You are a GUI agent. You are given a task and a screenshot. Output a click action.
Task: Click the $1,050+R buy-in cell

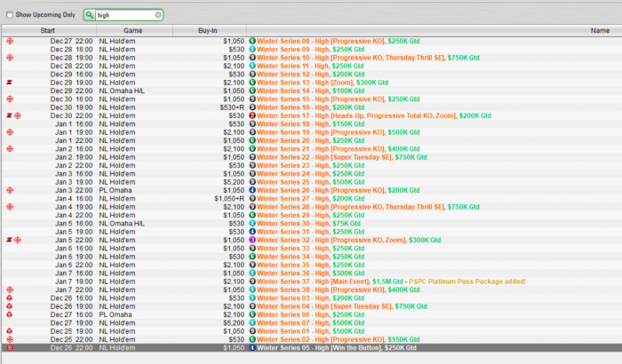[x=229, y=199]
